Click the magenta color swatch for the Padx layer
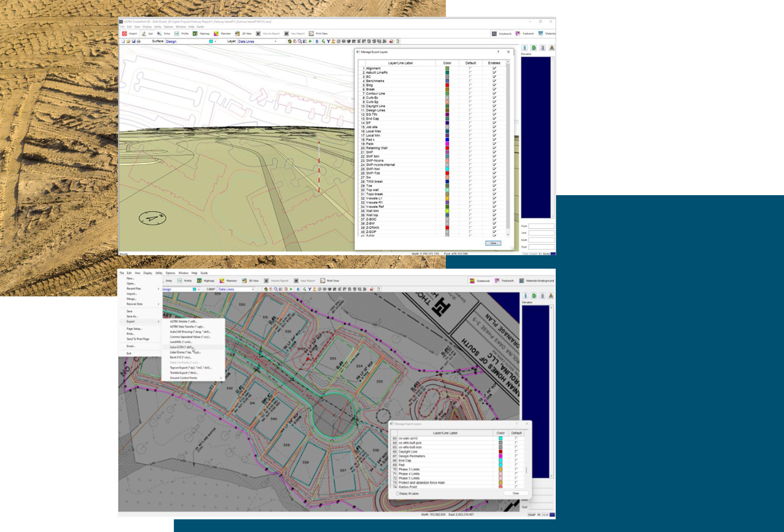This screenshot has width=784, height=532. (447, 144)
